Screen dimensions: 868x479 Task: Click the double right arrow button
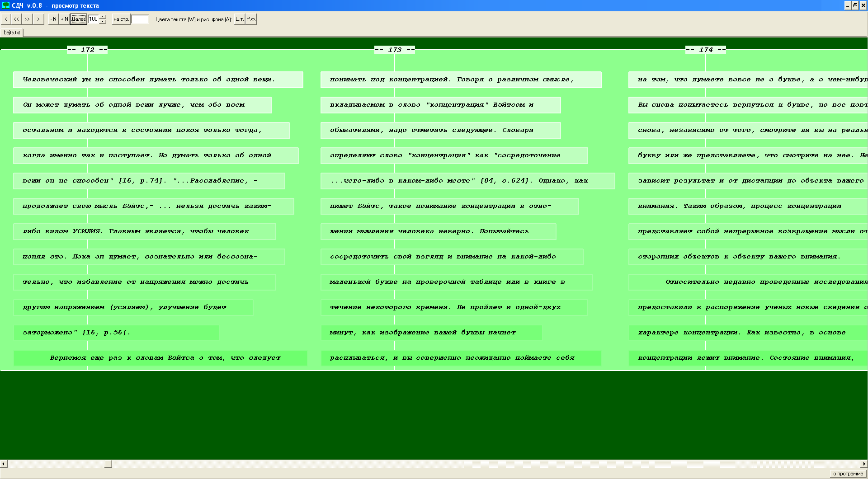click(x=27, y=19)
